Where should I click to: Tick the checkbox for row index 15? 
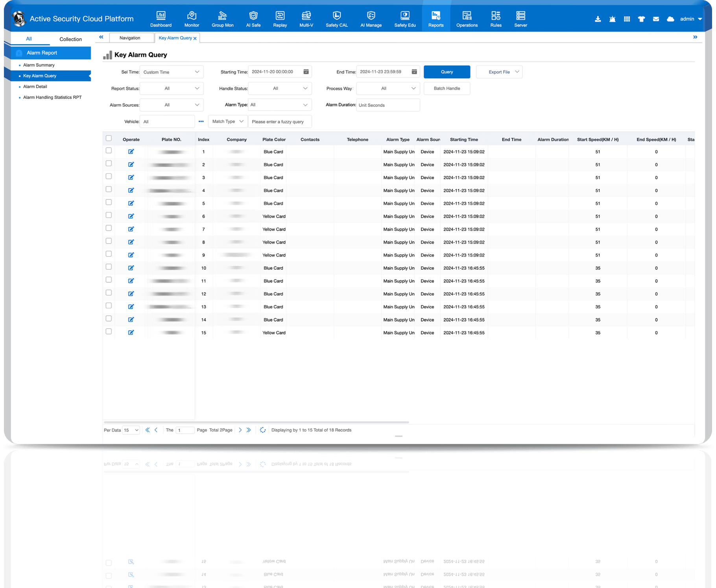(x=109, y=332)
